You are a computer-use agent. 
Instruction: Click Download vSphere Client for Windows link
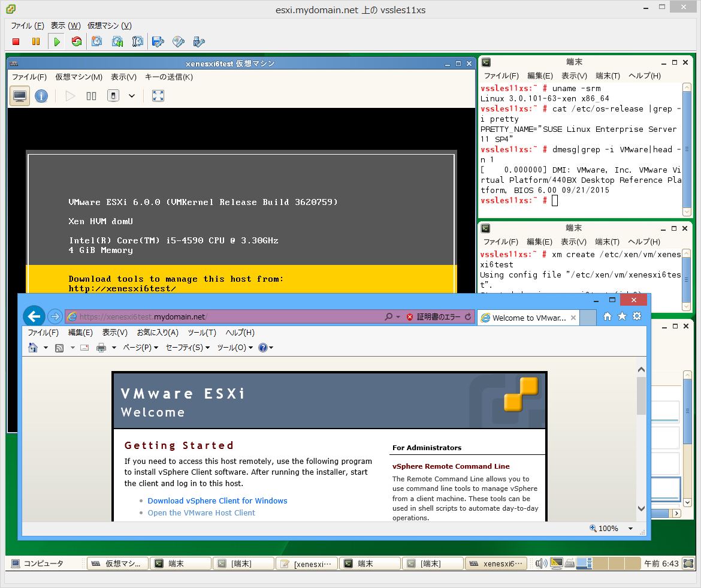click(x=217, y=501)
